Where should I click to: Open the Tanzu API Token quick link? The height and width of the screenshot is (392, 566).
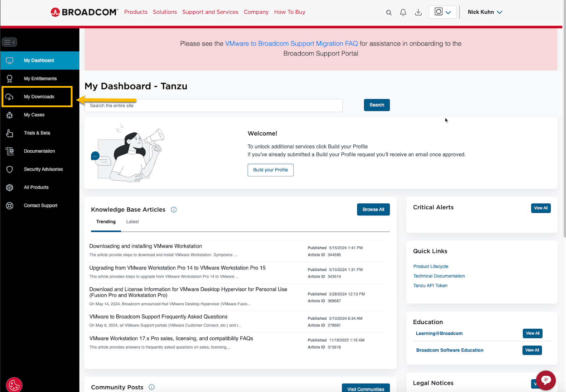[430, 286]
